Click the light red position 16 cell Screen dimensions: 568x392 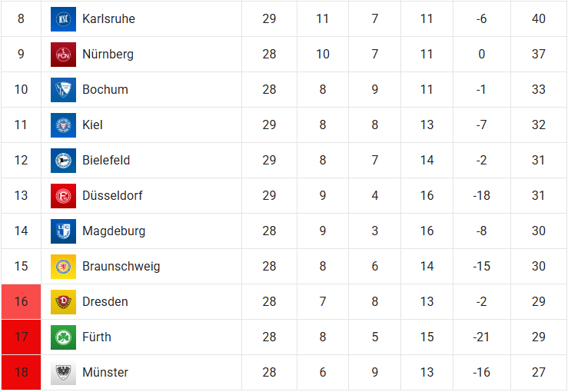point(21,302)
